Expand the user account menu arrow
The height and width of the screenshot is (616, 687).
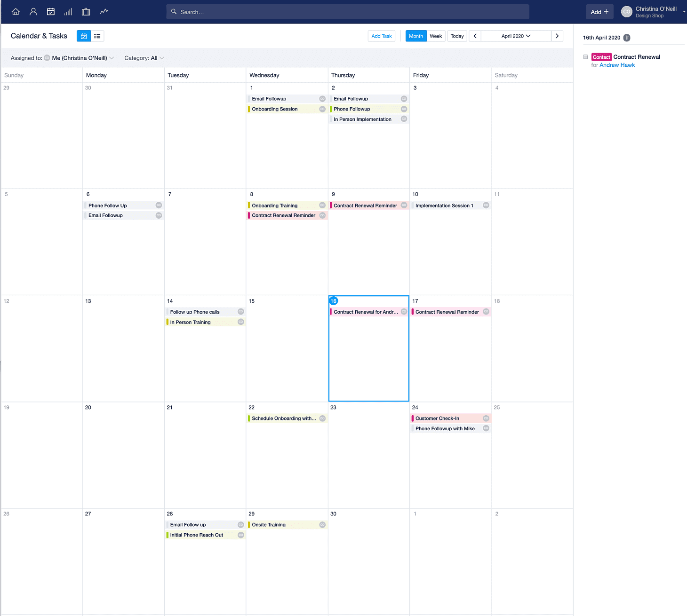[684, 12]
